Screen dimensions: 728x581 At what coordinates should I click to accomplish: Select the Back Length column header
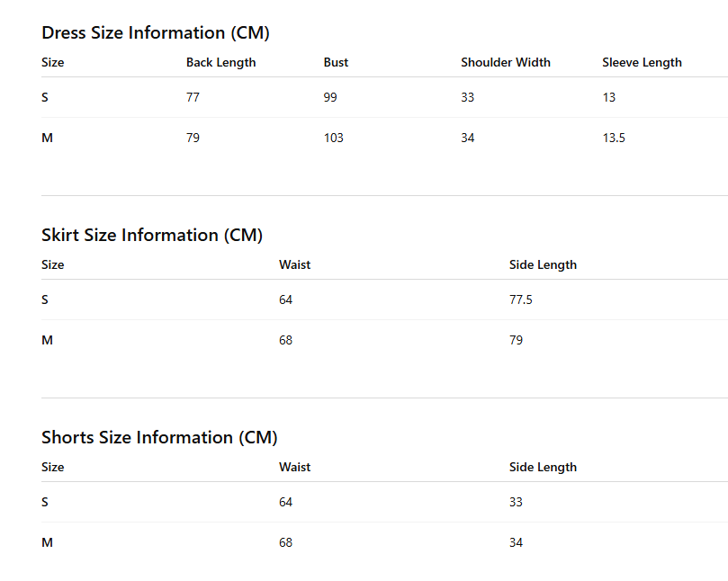coord(221,63)
